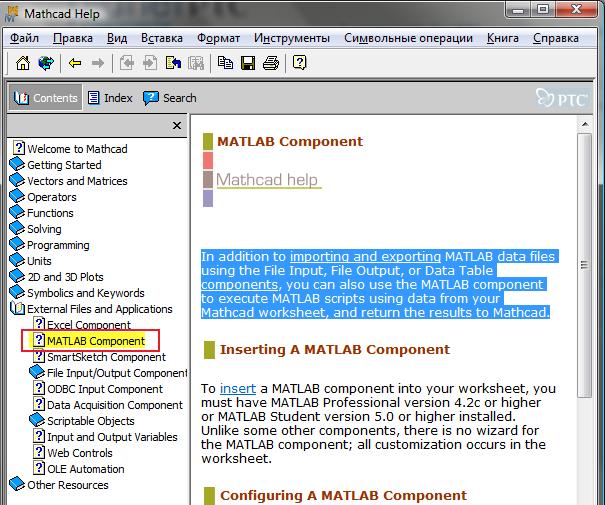Click Input and Output Variables topic icon
Screen dimensions: 605x505
click(39, 436)
